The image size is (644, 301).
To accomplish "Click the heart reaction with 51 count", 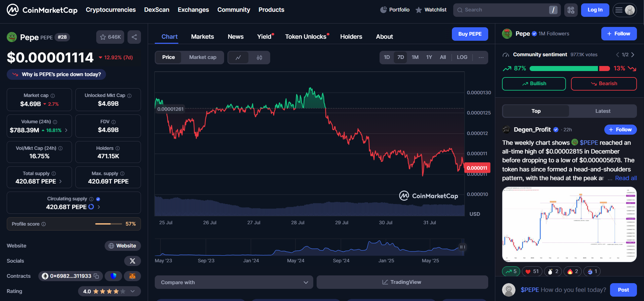I will pos(532,271).
